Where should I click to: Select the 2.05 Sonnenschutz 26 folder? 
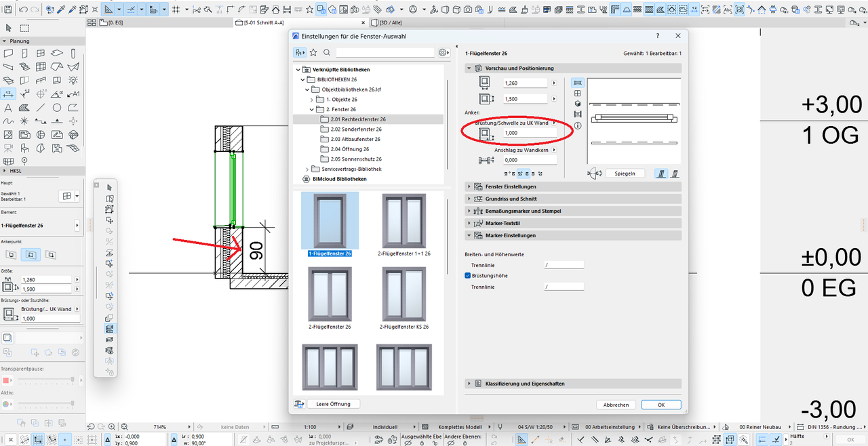356,159
